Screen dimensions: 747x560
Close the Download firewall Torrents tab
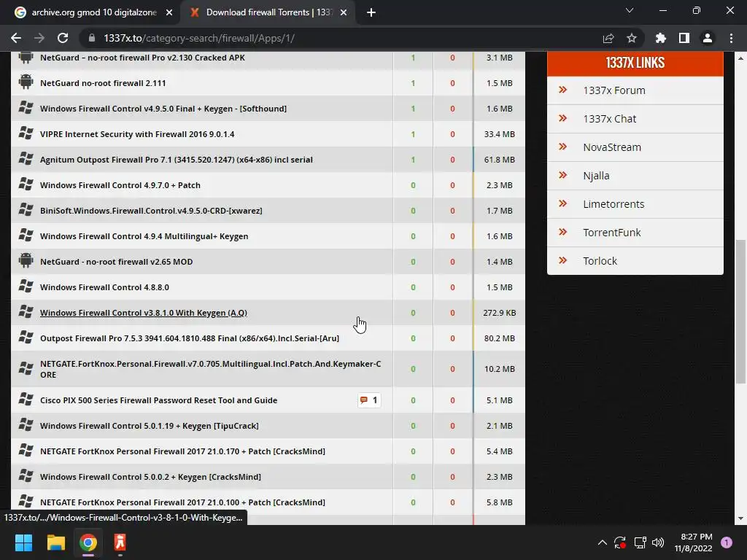(344, 12)
